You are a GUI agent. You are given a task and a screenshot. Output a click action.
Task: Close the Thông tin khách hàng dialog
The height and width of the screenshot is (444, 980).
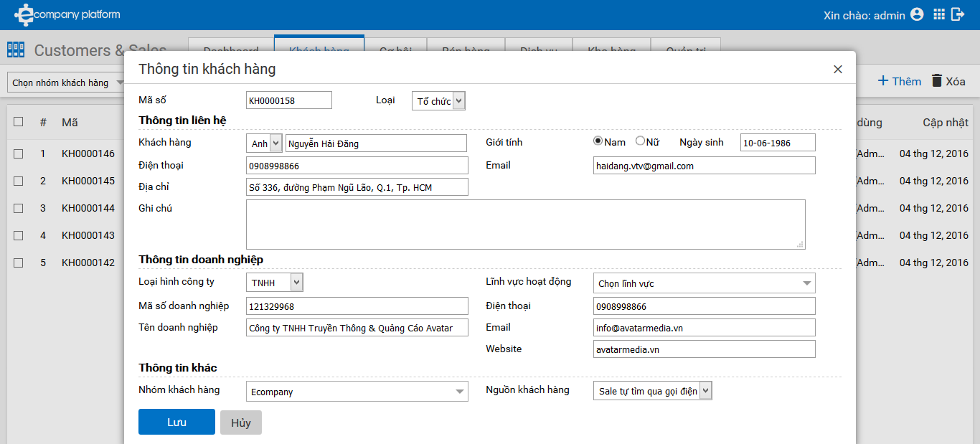pyautogui.click(x=837, y=70)
